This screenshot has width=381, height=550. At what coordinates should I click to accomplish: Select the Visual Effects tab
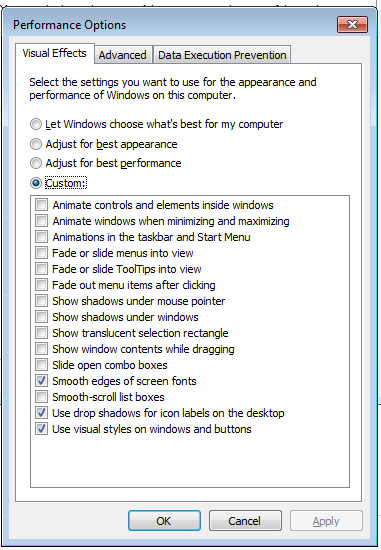(x=55, y=53)
